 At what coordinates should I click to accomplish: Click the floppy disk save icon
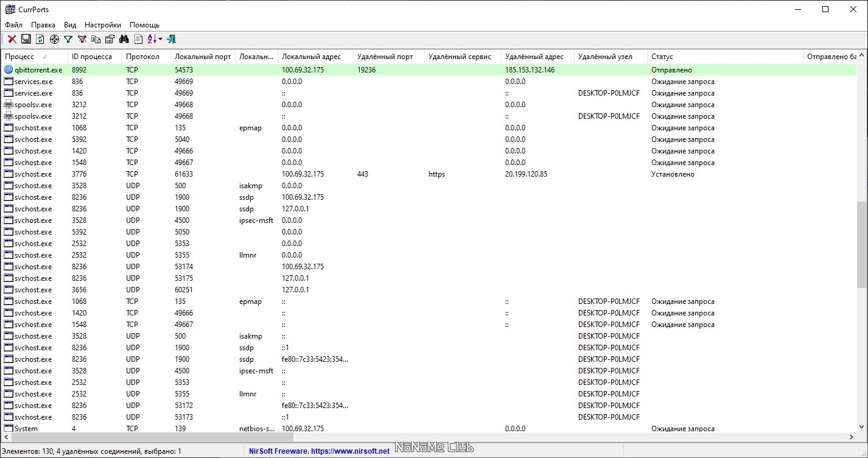[x=26, y=39]
